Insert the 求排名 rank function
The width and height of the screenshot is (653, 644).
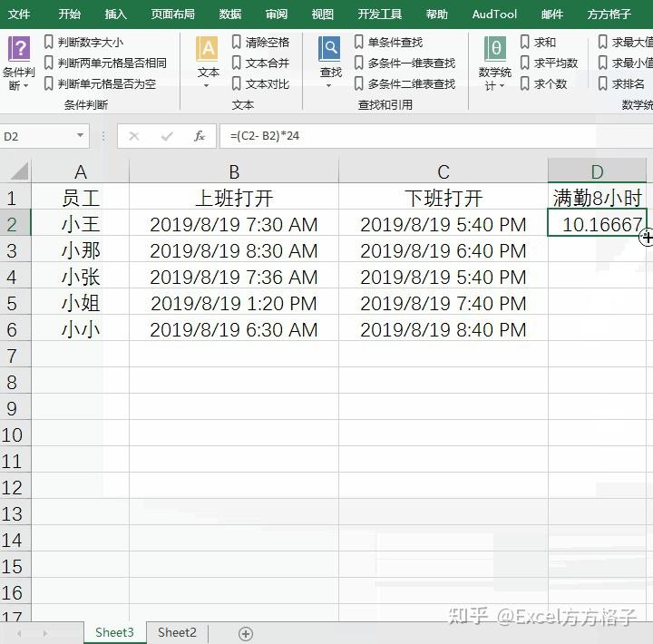tap(622, 83)
